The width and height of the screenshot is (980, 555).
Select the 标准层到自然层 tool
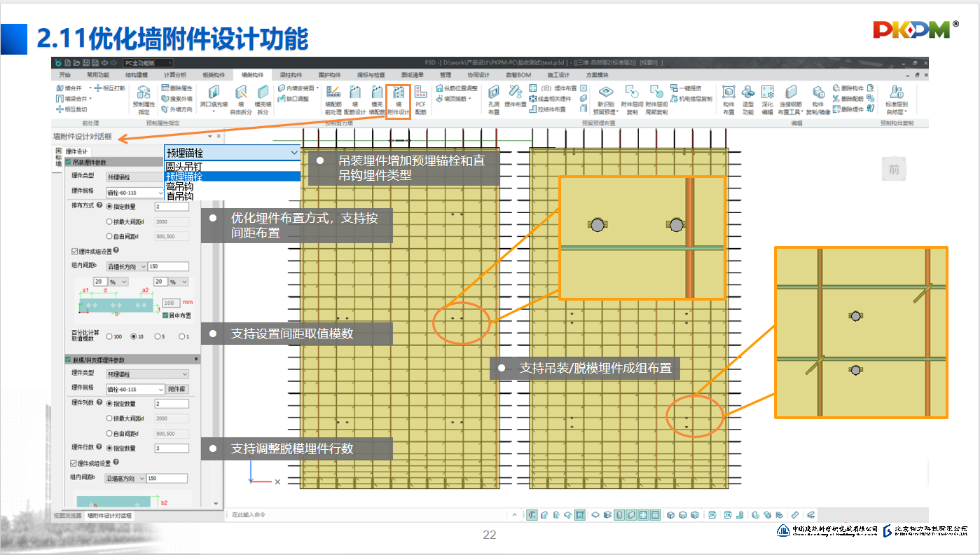point(896,100)
